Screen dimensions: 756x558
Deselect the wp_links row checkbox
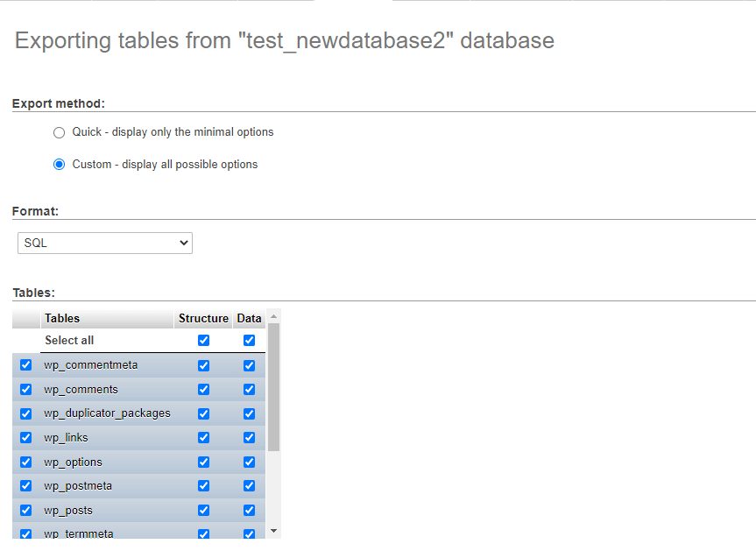tap(25, 437)
